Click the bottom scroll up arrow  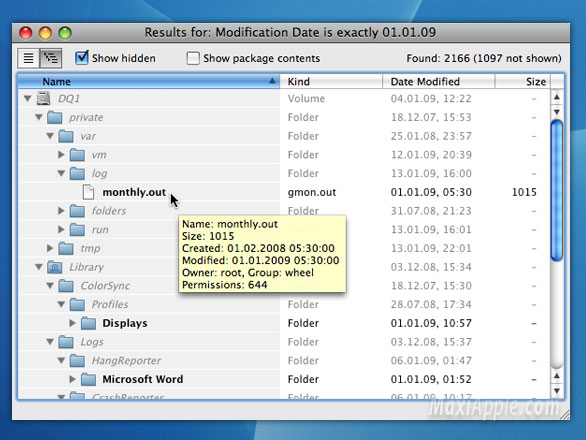[x=557, y=376]
